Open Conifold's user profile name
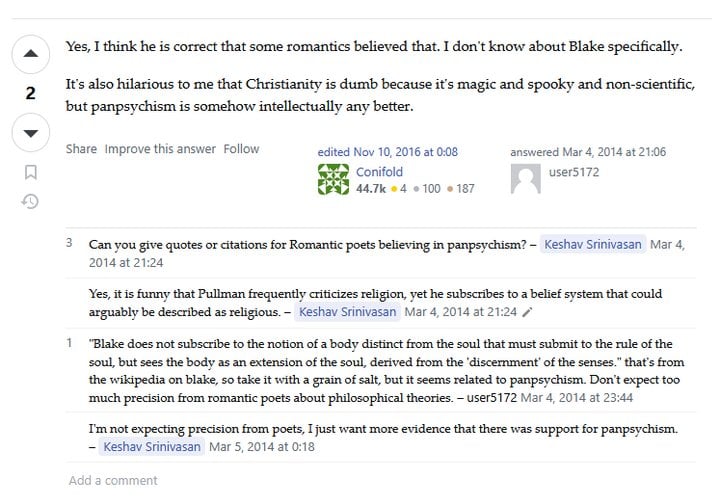Viewport: 720px width, 504px height. coord(379,172)
